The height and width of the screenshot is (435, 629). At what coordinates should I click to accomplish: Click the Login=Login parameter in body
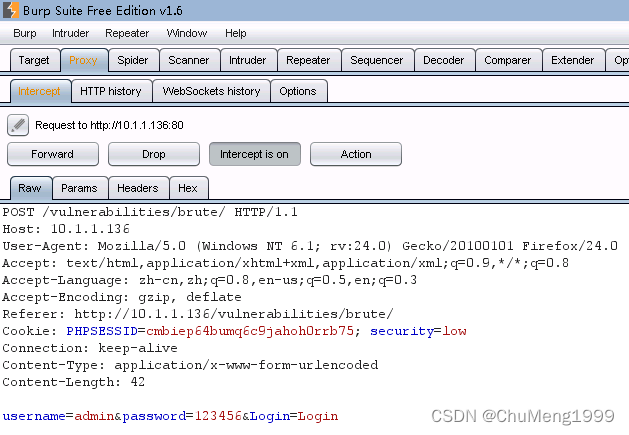click(294, 416)
